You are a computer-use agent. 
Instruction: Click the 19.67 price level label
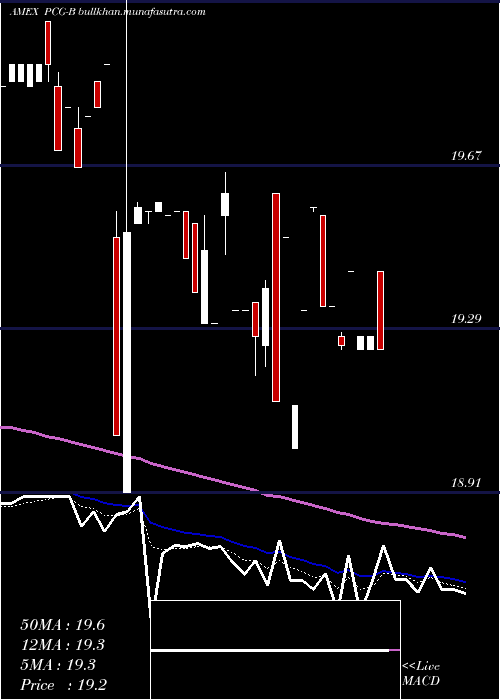coord(466,156)
